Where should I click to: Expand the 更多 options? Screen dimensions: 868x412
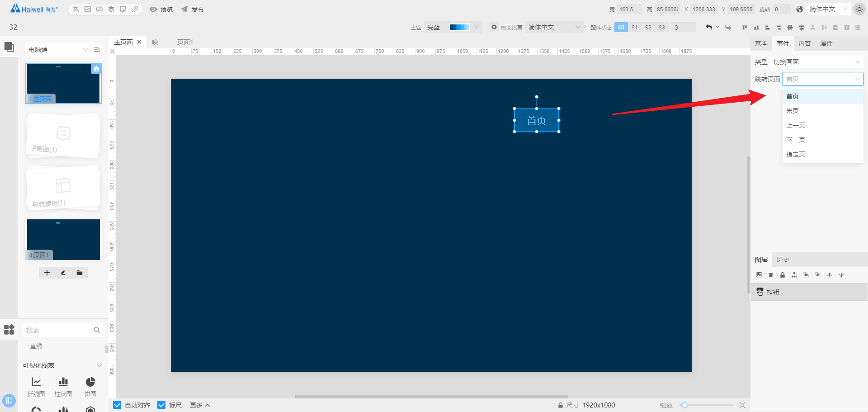[x=200, y=405]
